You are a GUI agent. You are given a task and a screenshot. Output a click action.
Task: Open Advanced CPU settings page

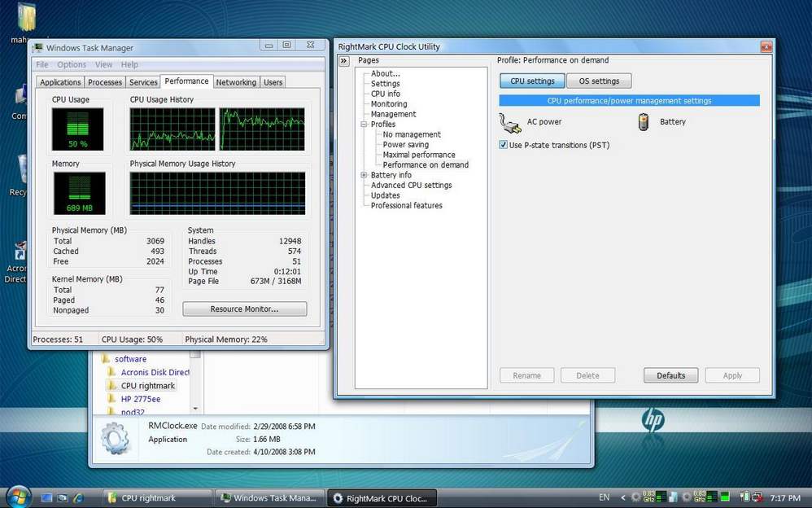pos(411,185)
